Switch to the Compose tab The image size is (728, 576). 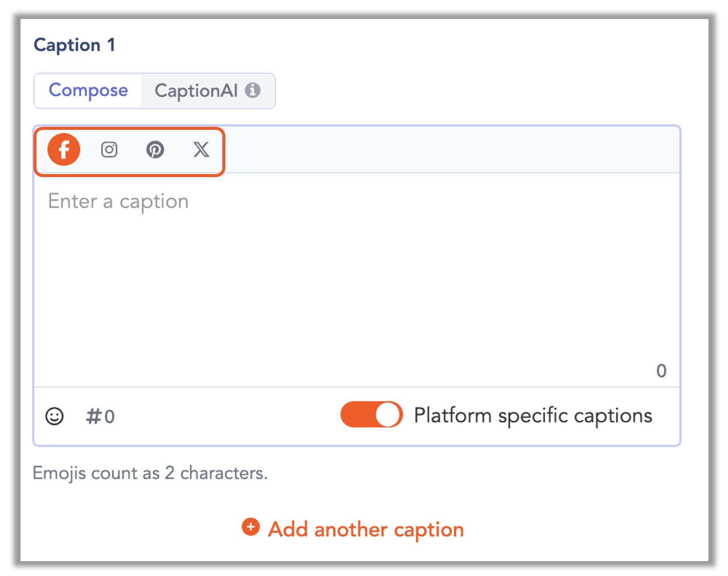point(88,90)
